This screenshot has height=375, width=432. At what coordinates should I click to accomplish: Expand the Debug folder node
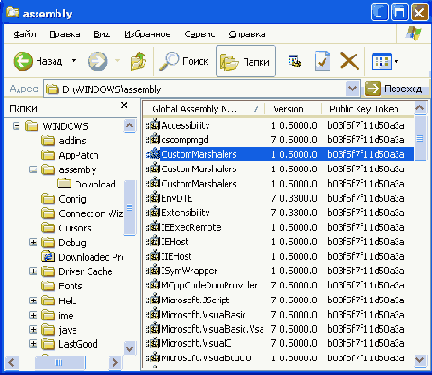point(33,242)
